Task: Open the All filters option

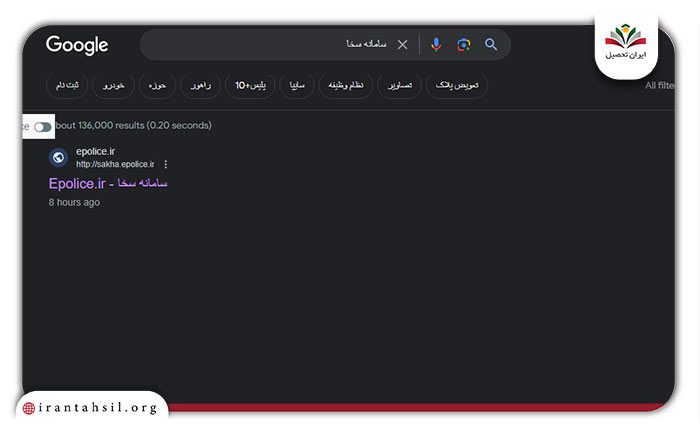Action: [x=659, y=85]
